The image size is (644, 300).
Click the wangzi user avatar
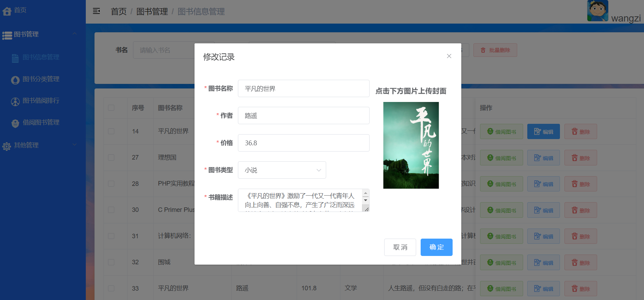597,11
